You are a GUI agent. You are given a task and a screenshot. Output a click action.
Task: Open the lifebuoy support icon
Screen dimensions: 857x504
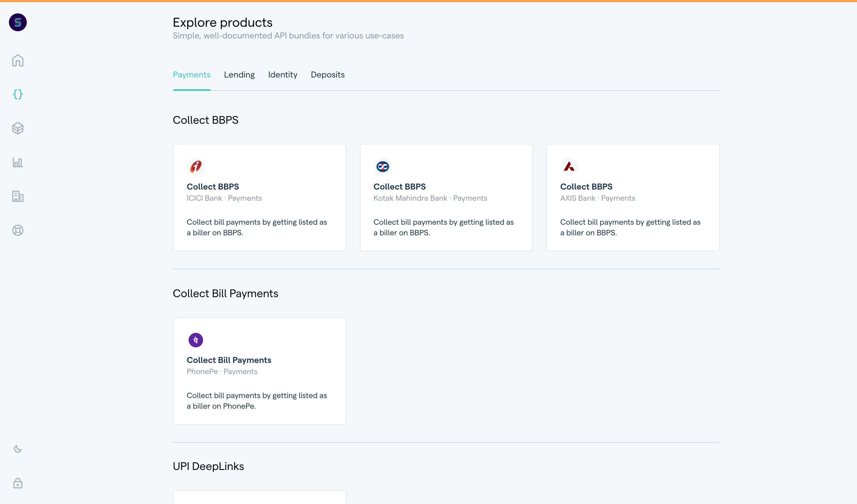click(18, 231)
